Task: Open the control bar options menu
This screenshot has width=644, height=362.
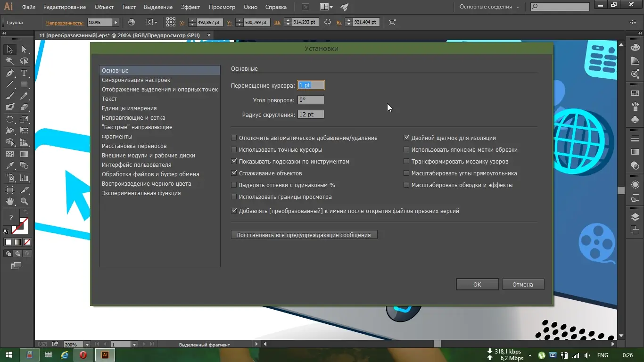Action: point(633,22)
